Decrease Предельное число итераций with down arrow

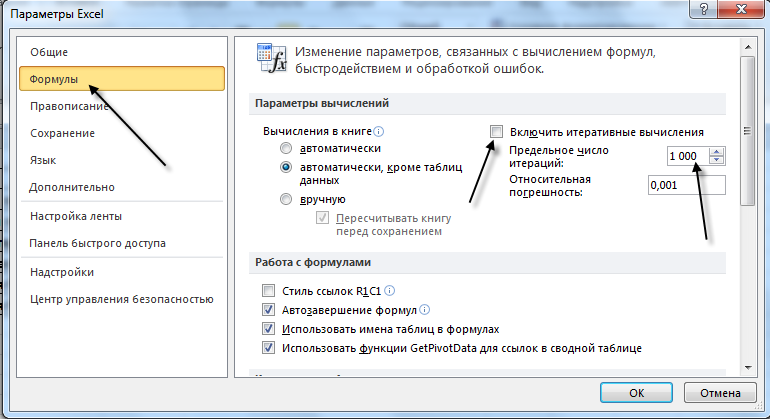tap(716, 160)
